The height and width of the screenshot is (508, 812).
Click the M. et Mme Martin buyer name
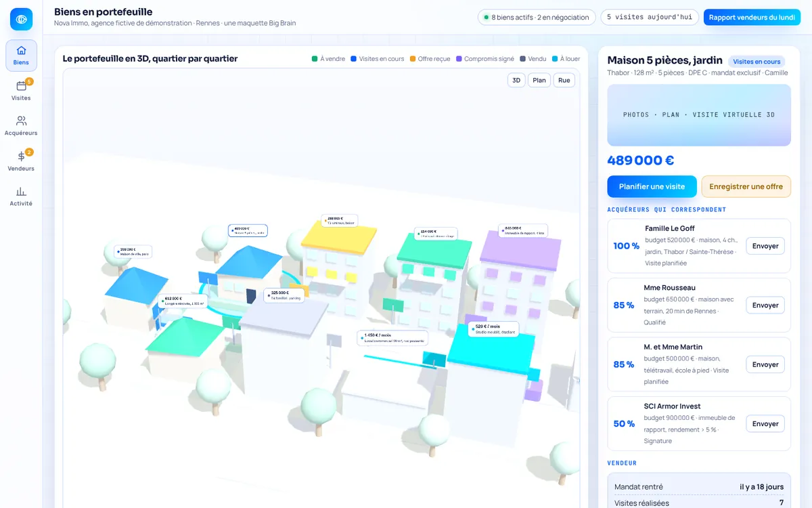673,347
